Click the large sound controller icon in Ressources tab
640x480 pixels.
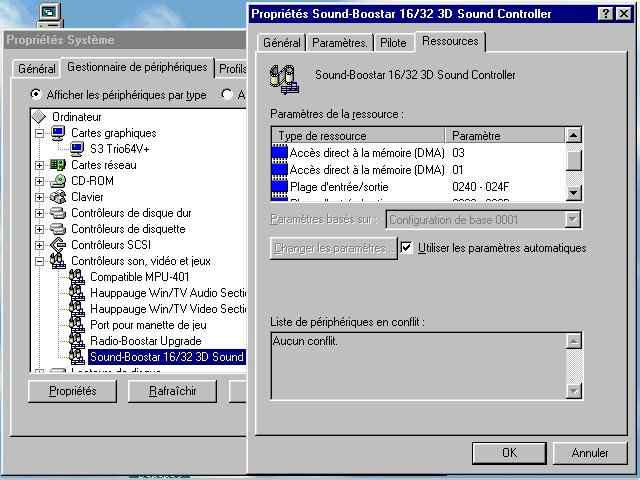(284, 80)
